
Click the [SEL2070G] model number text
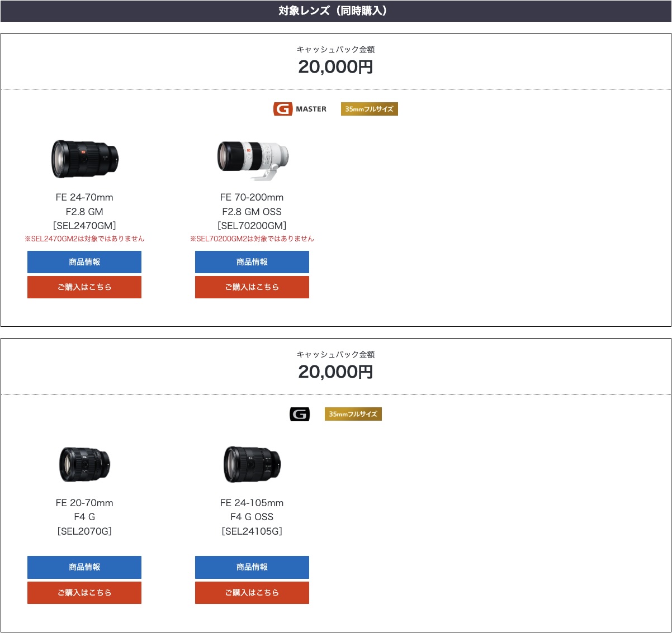[84, 531]
